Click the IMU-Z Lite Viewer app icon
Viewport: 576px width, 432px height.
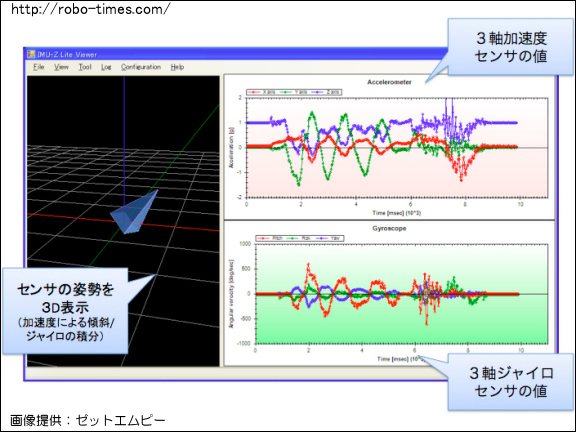tap(31, 54)
